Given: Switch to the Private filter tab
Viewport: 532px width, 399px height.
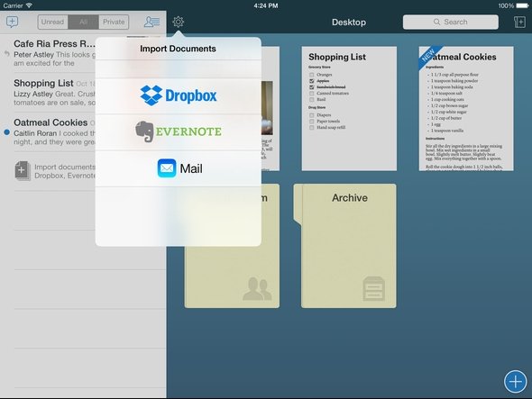Looking at the screenshot, I should click(x=114, y=22).
